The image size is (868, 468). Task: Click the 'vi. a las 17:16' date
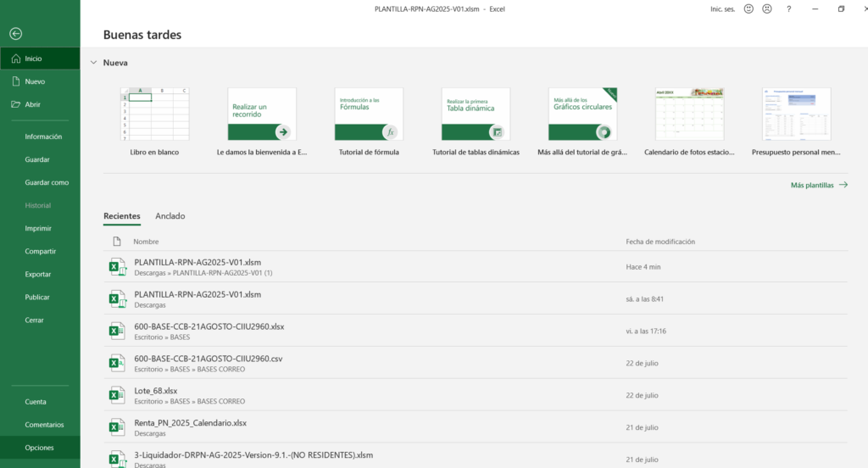[x=646, y=331]
